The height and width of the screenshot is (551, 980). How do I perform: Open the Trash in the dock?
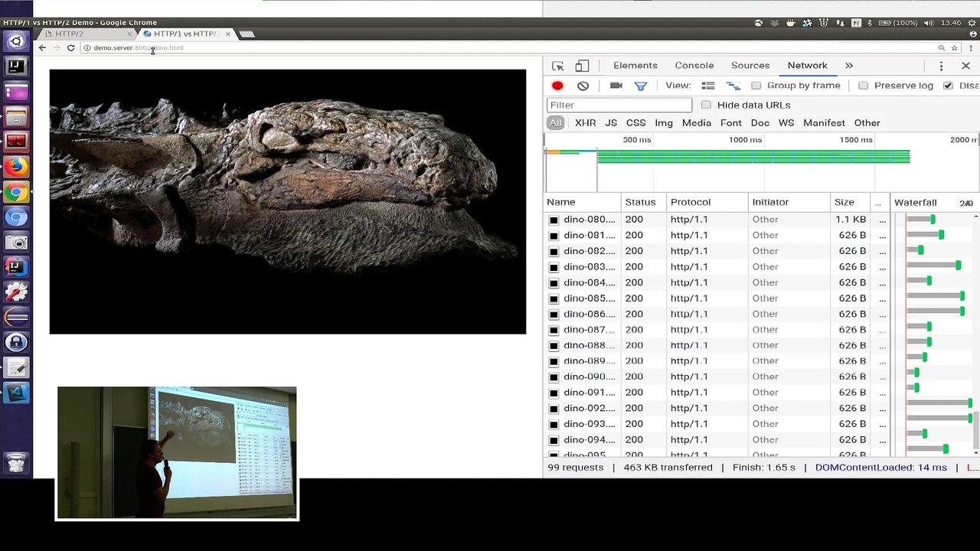(16, 462)
